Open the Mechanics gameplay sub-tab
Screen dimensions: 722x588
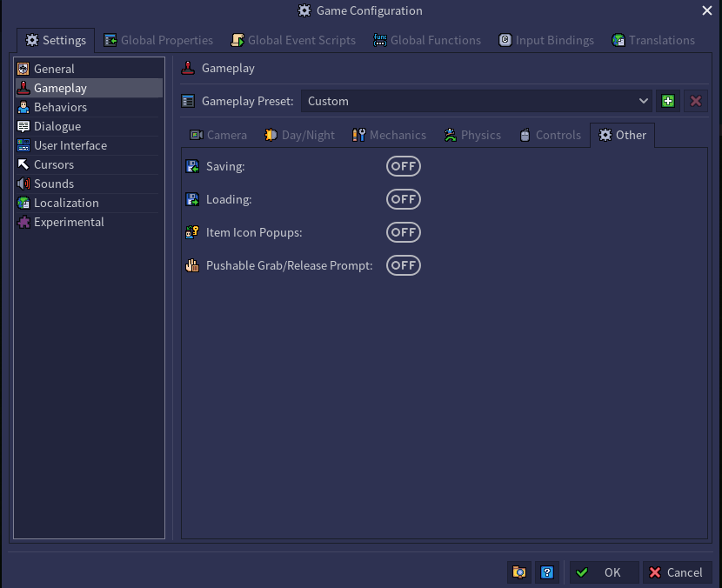389,135
